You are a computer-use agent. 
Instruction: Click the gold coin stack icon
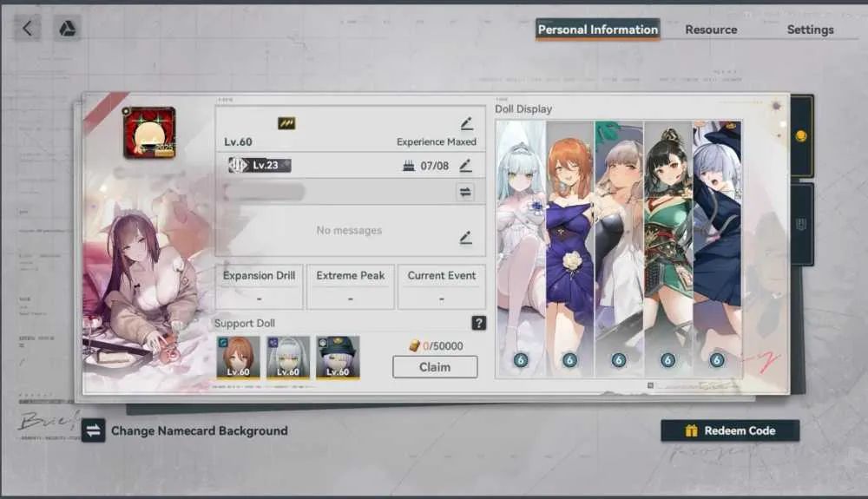tap(414, 345)
